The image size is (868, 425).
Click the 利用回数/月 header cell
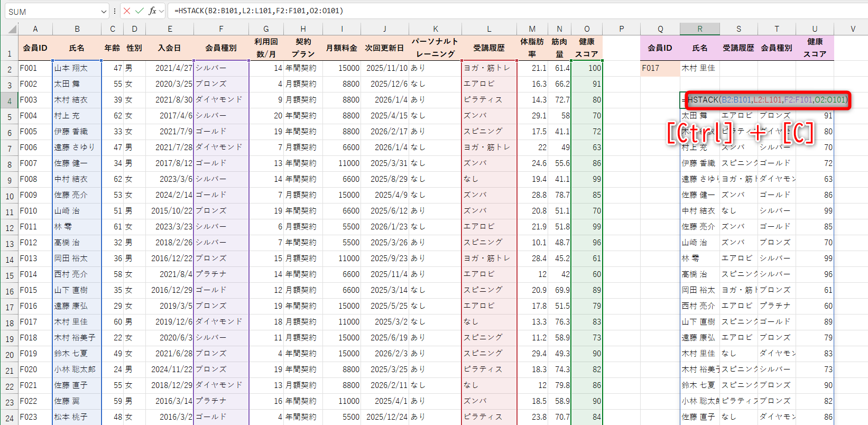266,48
